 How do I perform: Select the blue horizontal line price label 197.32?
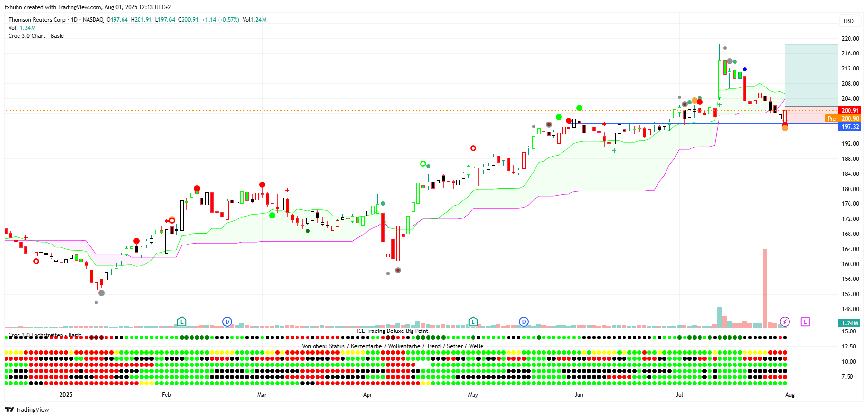click(x=850, y=127)
